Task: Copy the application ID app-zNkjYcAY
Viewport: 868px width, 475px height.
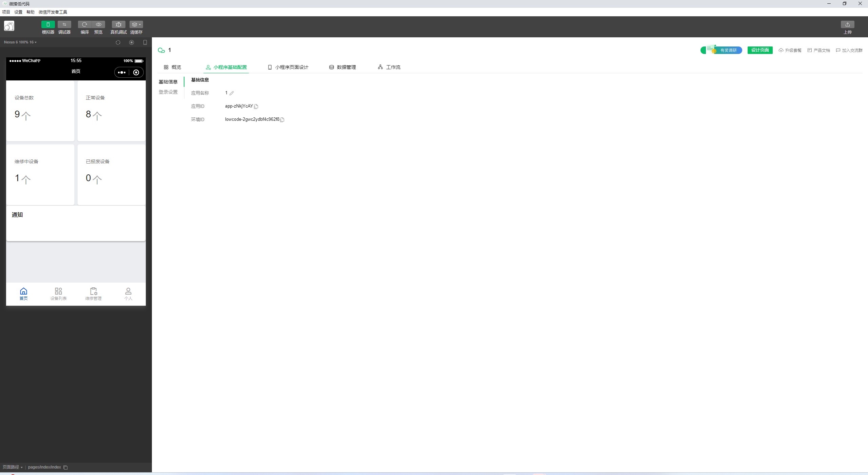Action: tap(256, 107)
